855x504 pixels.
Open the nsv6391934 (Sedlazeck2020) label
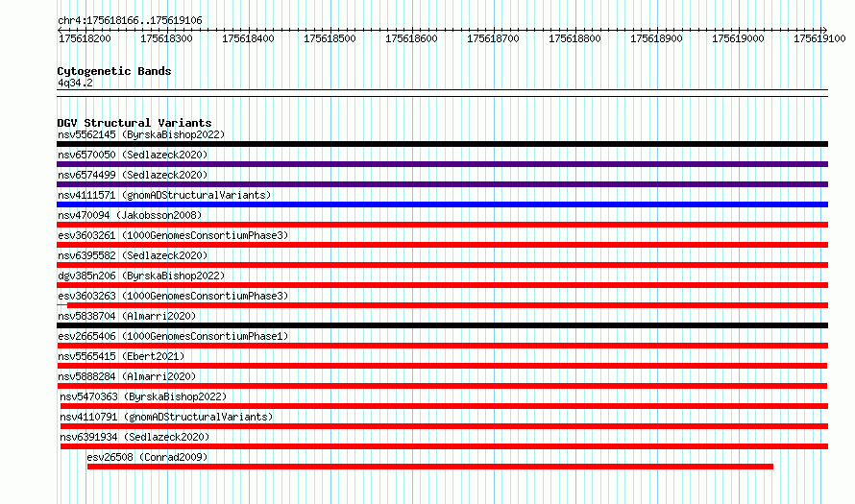[134, 437]
